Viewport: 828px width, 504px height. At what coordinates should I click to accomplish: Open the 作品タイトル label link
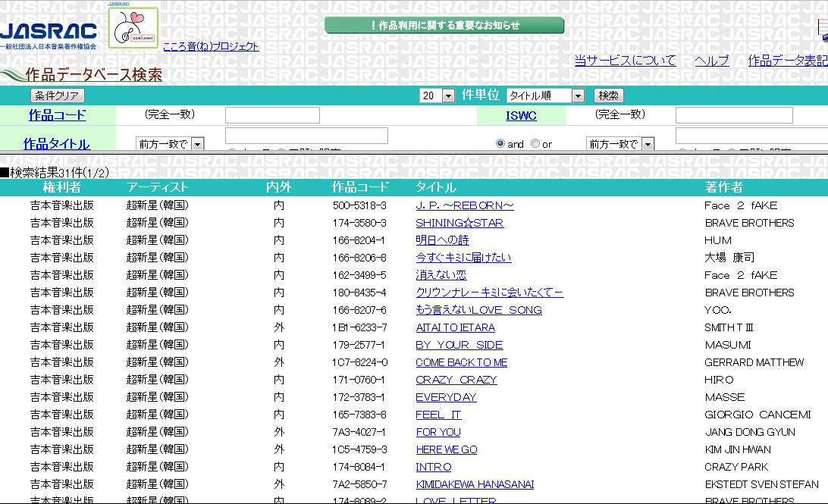coord(57,143)
